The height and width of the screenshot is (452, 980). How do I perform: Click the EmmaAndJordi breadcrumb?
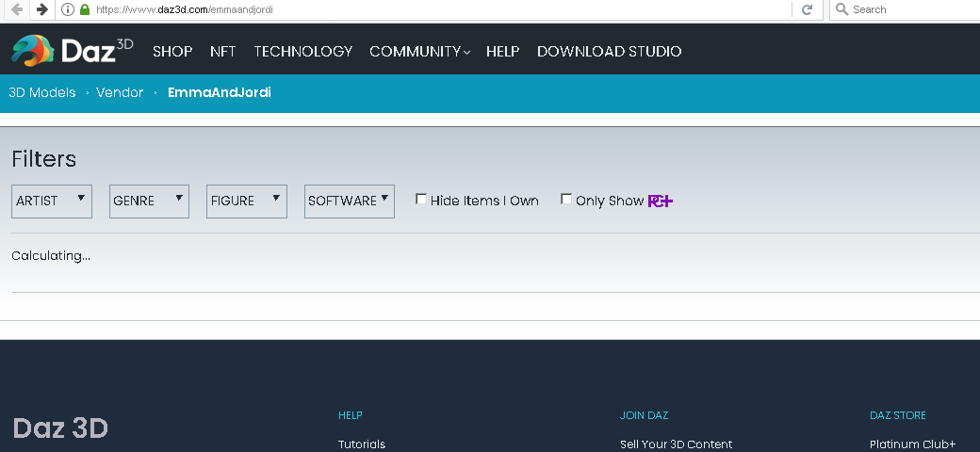tap(220, 92)
